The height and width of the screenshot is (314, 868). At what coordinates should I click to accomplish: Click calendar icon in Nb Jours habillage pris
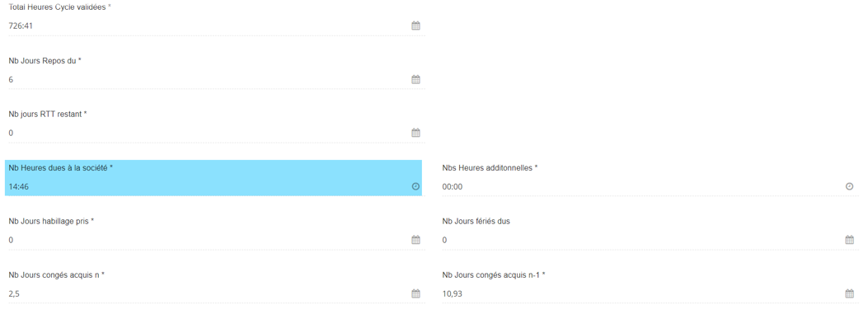click(415, 240)
